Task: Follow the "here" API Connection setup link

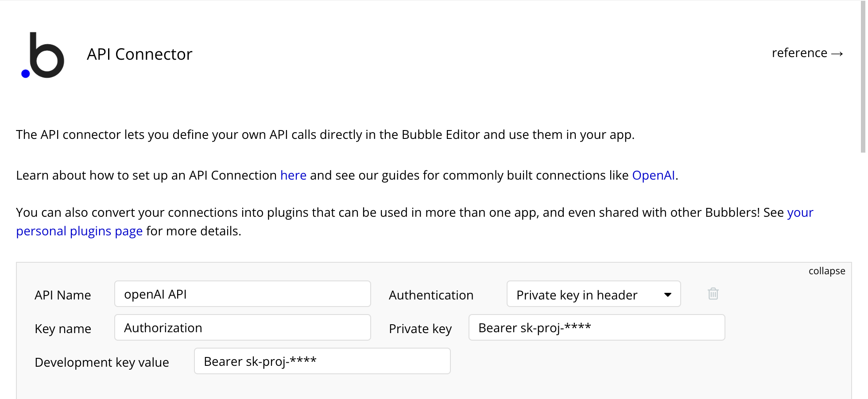Action: click(293, 175)
